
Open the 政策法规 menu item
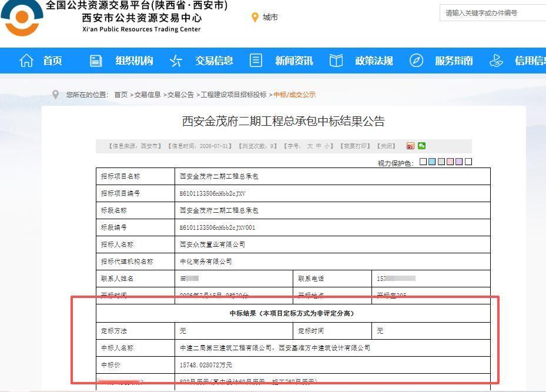(x=374, y=61)
